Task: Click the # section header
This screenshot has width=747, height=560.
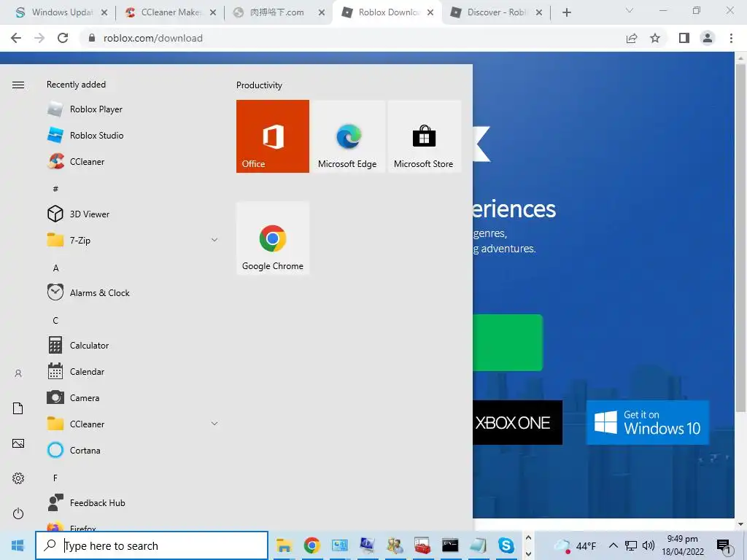Action: click(x=55, y=189)
